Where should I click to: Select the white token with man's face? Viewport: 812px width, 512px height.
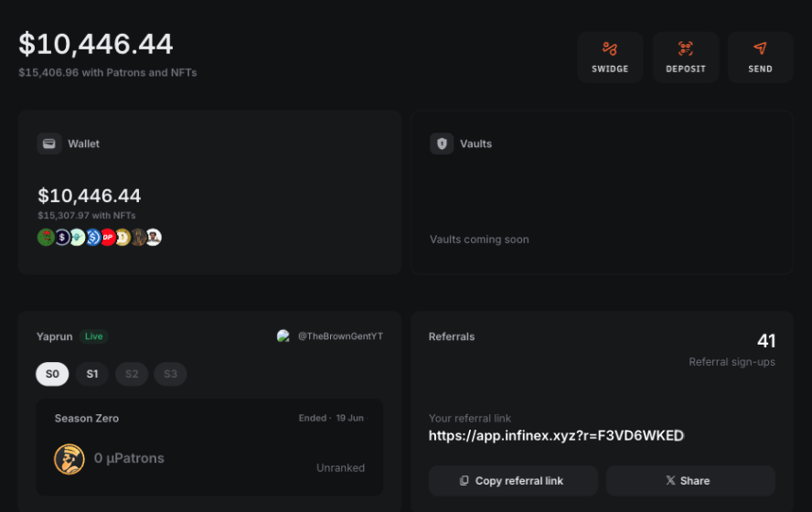tap(154, 238)
